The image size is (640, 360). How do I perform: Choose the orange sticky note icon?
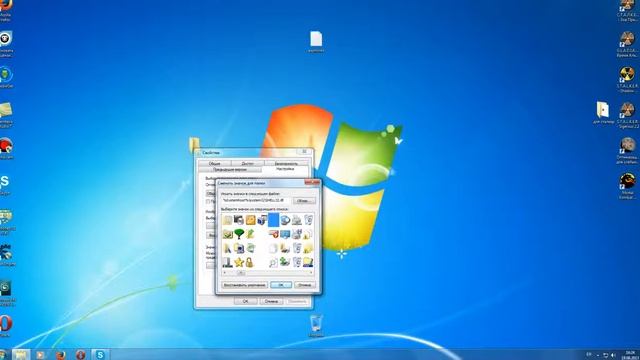(250, 220)
